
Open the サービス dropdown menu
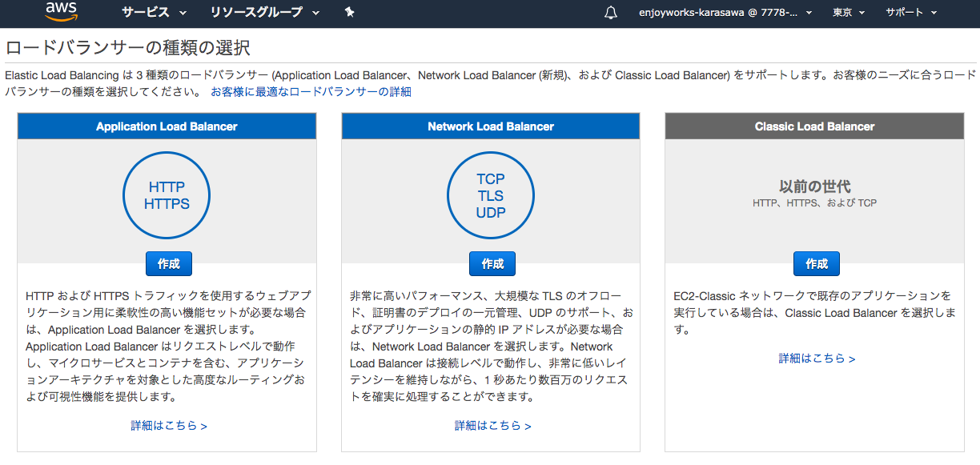tap(155, 12)
